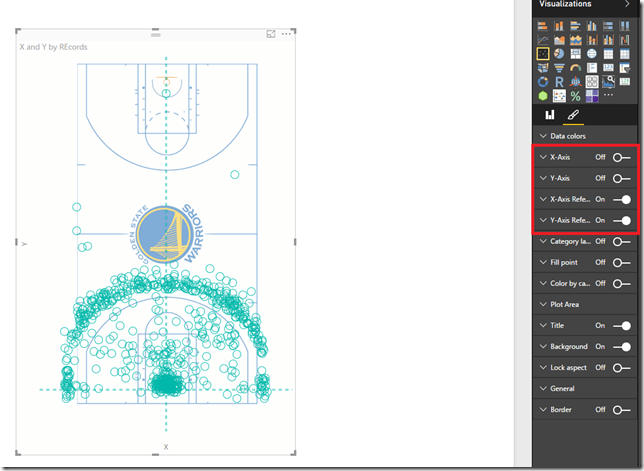
Task: Select the treemap visualization
Action: coord(575,54)
